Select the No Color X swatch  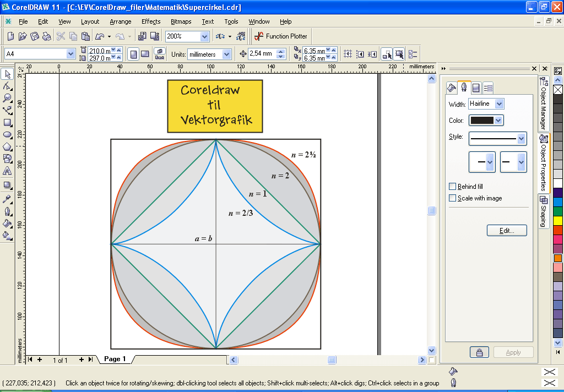coord(558,90)
